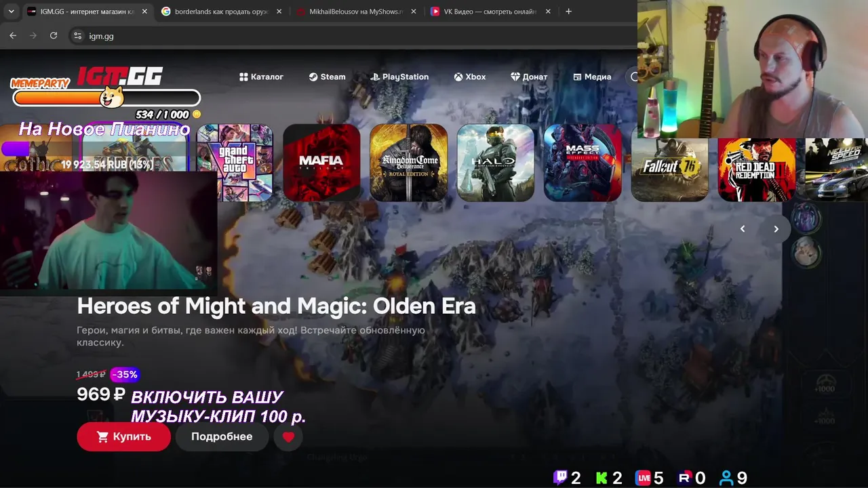This screenshot has width=868, height=488.
Task: Select the Grand Theft Auto game thumbnail
Action: click(x=235, y=163)
